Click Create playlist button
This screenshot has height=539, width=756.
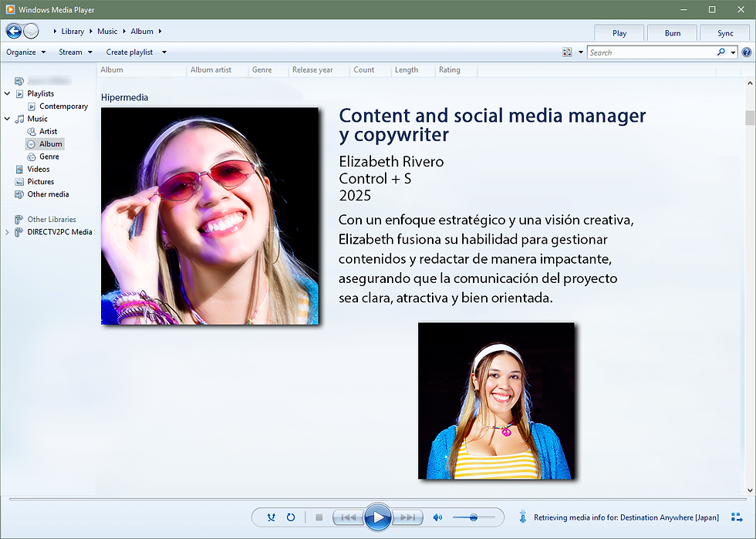(x=130, y=52)
